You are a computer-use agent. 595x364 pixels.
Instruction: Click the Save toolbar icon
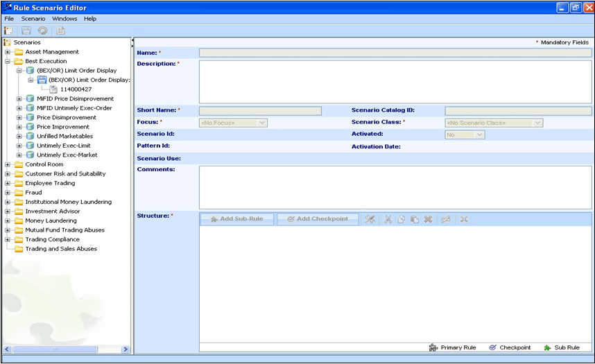click(x=26, y=31)
